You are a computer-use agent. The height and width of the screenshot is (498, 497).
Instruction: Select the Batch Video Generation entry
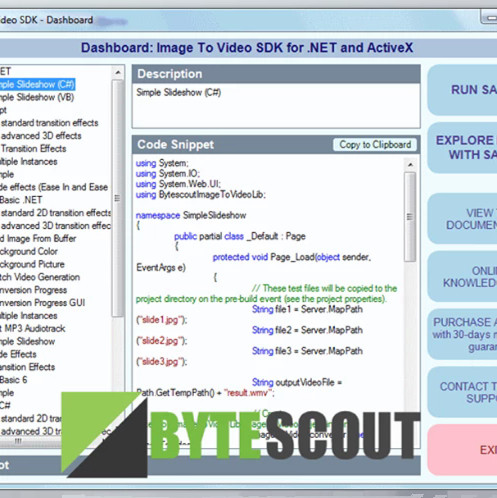(40, 277)
